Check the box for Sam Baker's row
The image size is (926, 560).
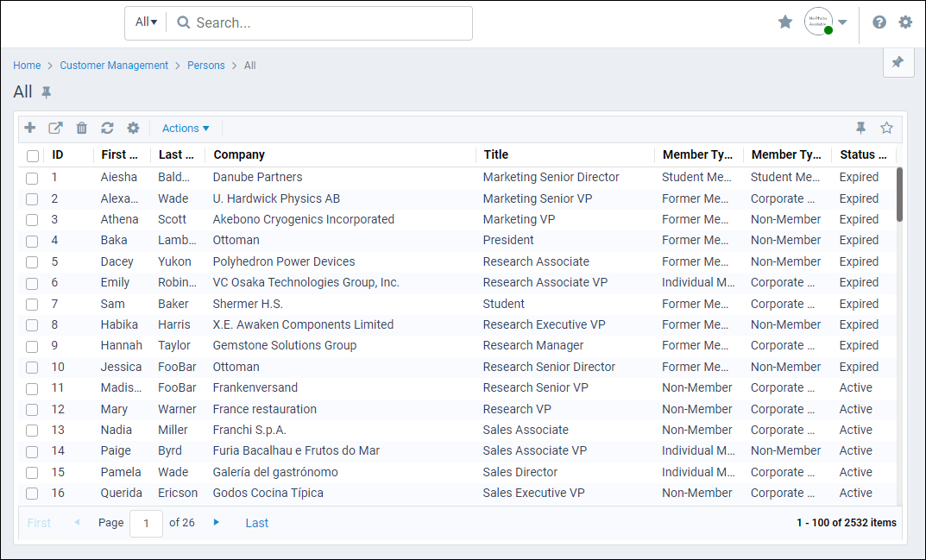pos(32,305)
